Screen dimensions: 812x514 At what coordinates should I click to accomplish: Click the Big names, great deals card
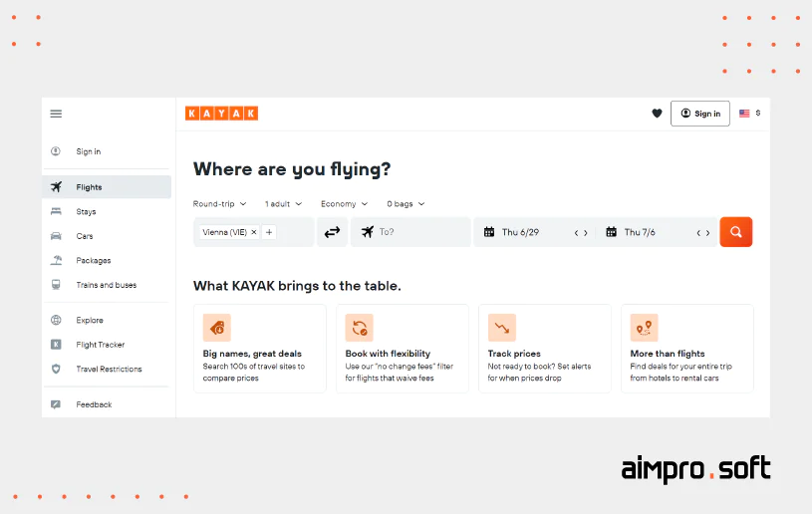pos(260,349)
